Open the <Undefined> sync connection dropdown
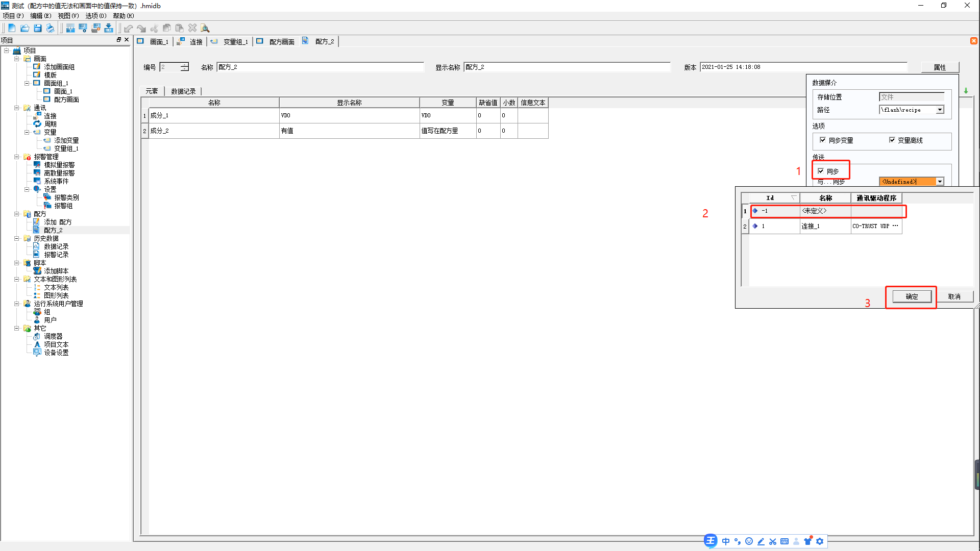This screenshot has width=980, height=551. tap(940, 182)
